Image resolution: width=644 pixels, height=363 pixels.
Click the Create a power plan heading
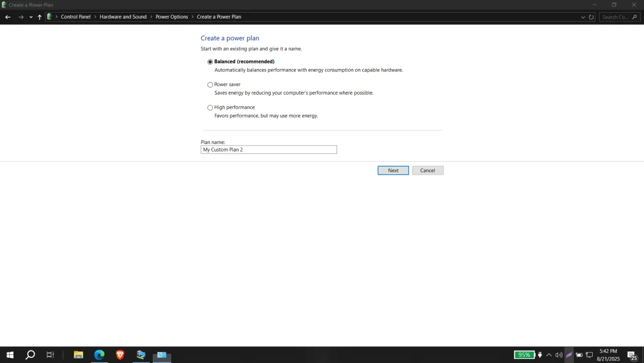tap(230, 38)
